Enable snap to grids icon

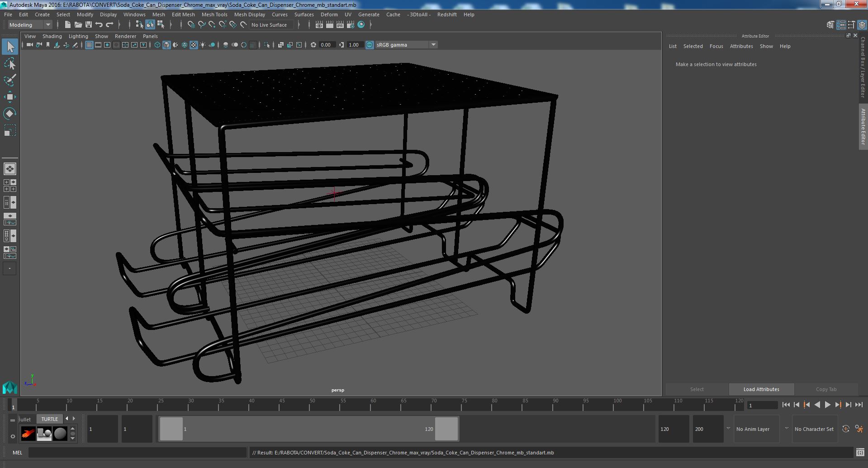click(191, 25)
